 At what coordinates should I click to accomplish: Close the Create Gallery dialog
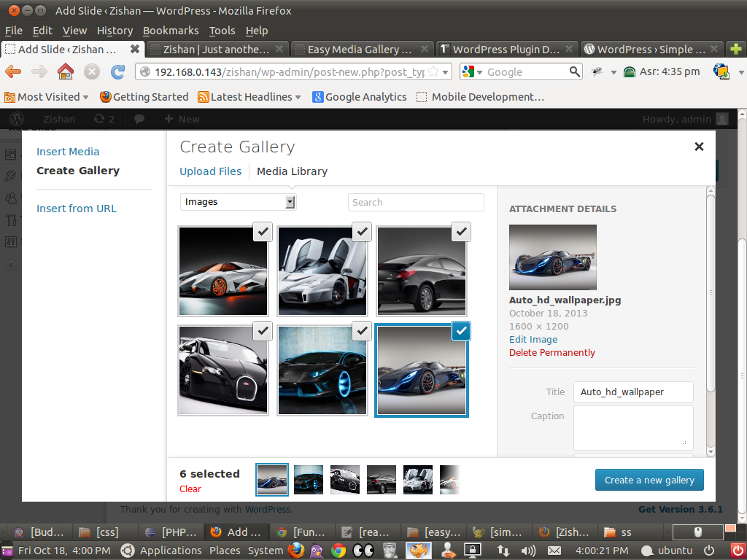(x=699, y=147)
